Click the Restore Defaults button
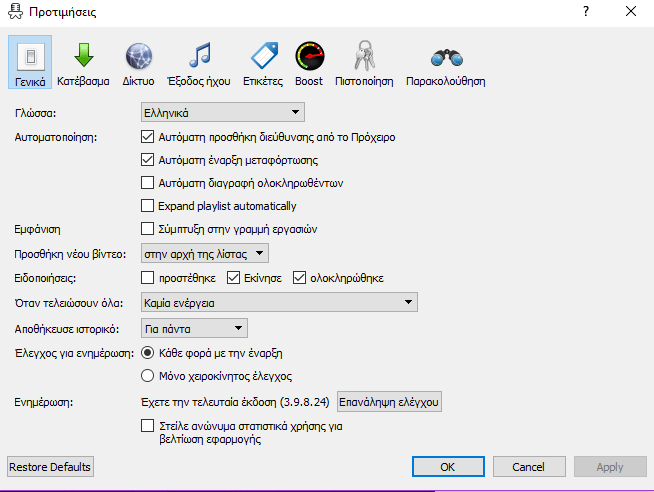654x492 pixels. tap(50, 467)
